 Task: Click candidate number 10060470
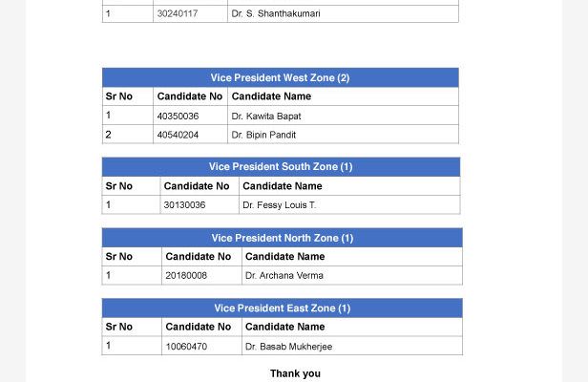tap(186, 347)
